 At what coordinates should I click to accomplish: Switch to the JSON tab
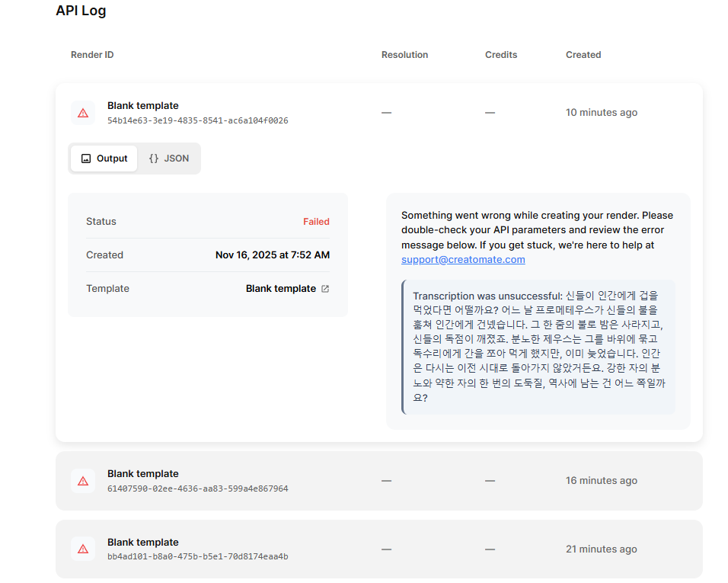click(169, 159)
